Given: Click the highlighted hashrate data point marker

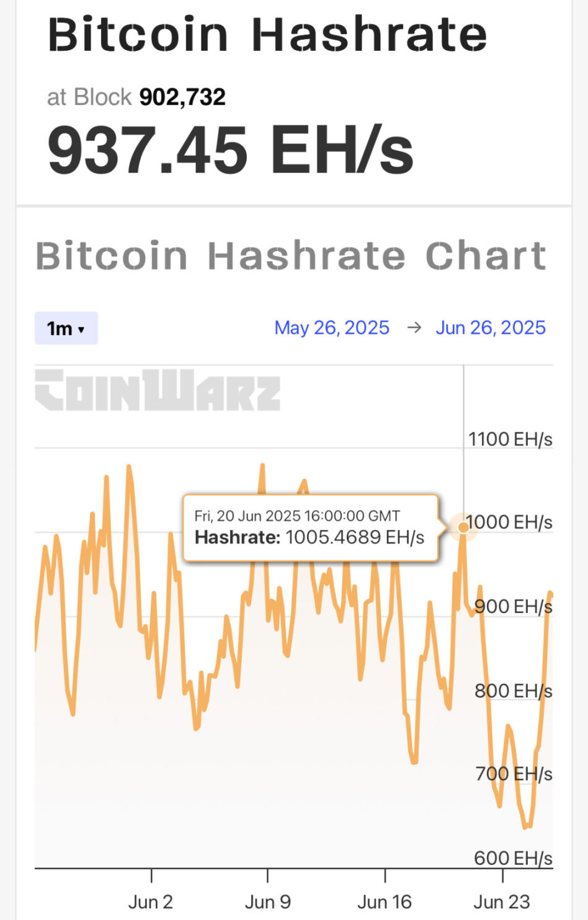Looking at the screenshot, I should coord(463,527).
